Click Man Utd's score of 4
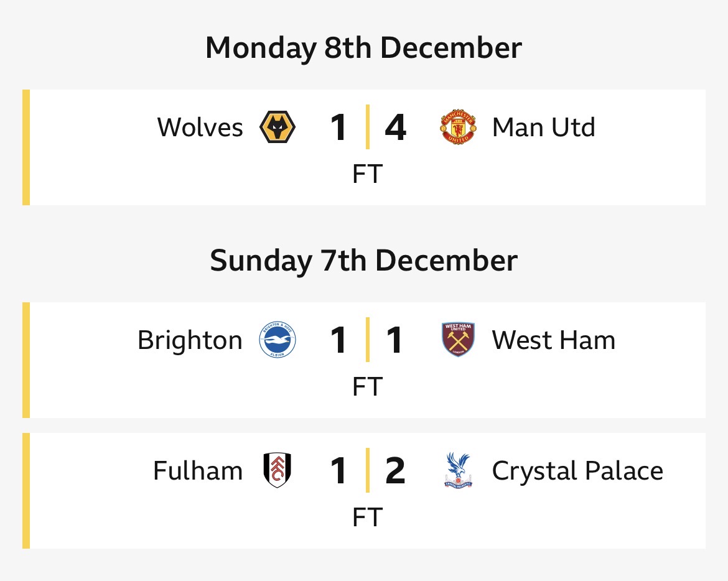This screenshot has width=728, height=581. click(395, 128)
